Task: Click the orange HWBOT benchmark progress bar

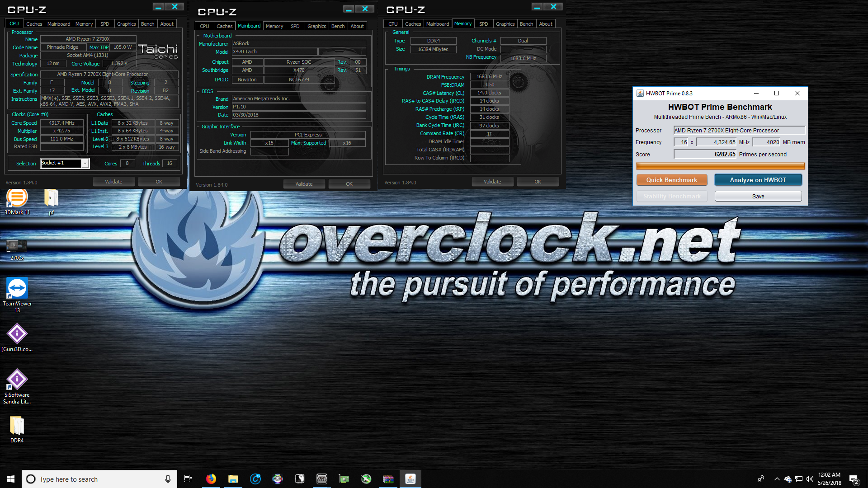Action: pos(720,166)
